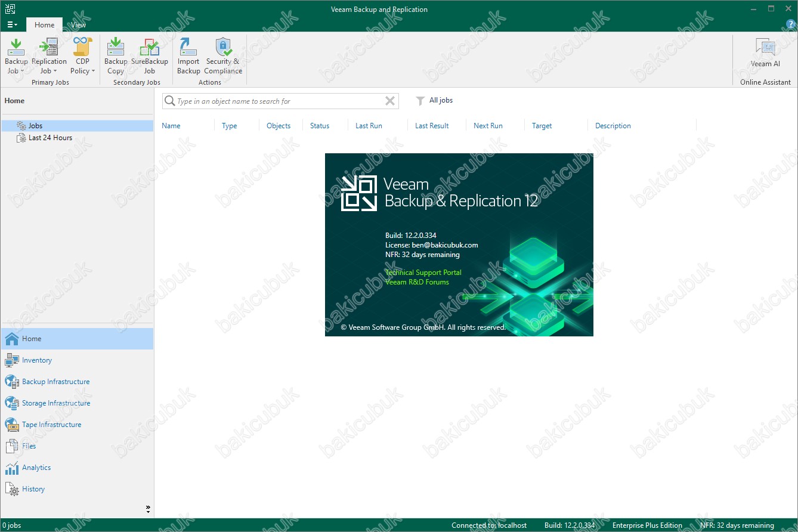Open the Tape Infrastructure view label

51,425
